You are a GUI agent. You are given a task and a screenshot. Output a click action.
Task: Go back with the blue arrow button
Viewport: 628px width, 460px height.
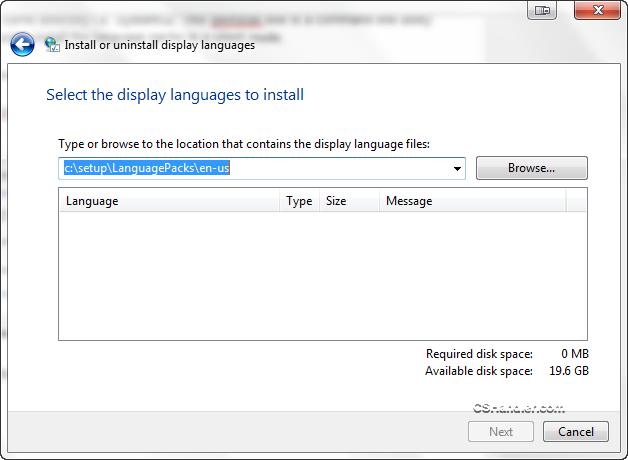tap(22, 44)
